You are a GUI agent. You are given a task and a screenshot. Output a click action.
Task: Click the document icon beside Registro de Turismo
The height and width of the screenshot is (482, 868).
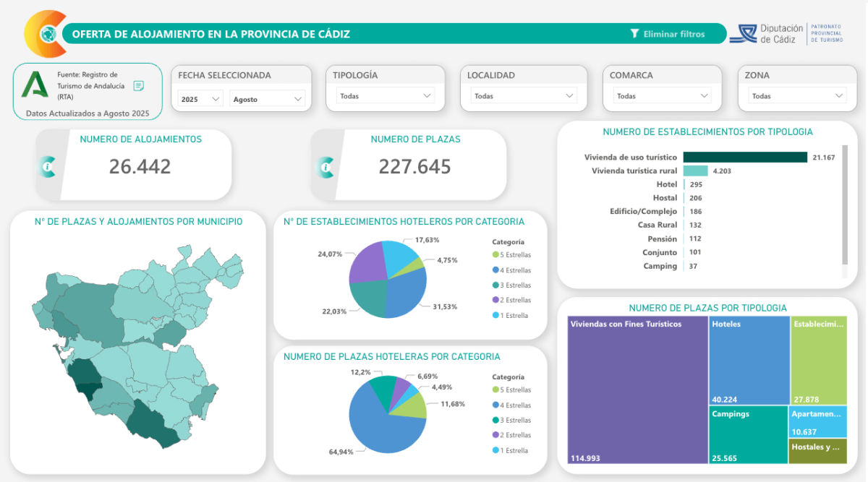click(x=137, y=85)
